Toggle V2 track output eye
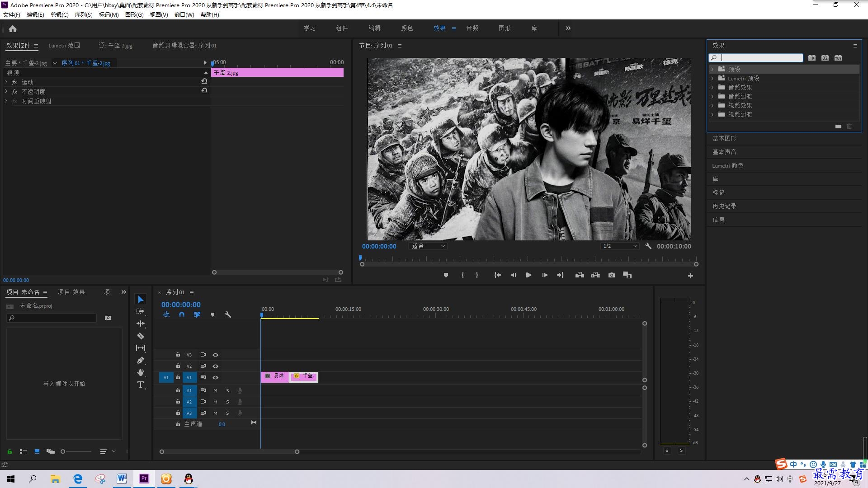 click(216, 366)
